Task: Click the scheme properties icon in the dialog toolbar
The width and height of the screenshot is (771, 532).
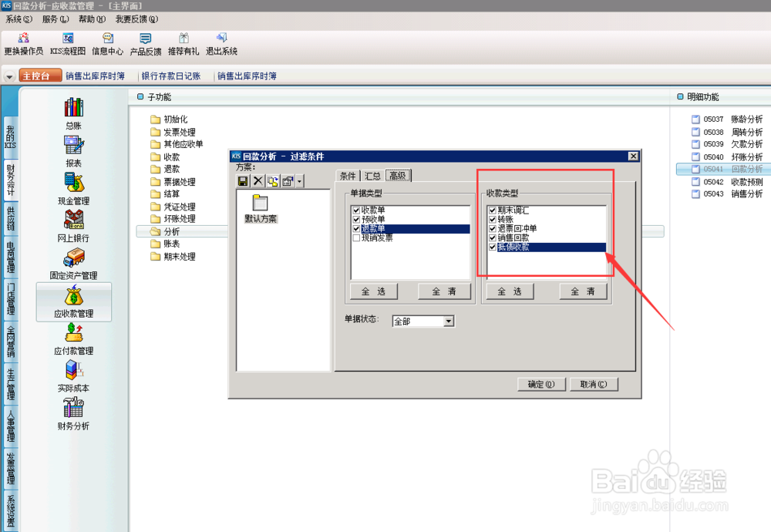Action: (x=288, y=181)
